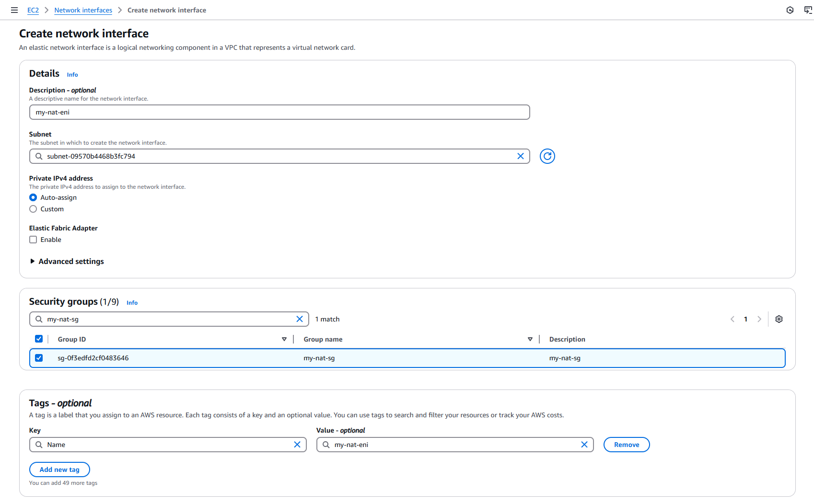The width and height of the screenshot is (814, 504).
Task: Click description cell my-nat-sg
Action: [565, 358]
